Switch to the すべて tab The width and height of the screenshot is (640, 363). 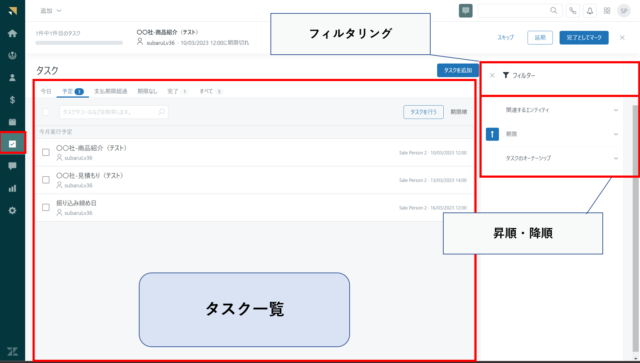pos(210,91)
